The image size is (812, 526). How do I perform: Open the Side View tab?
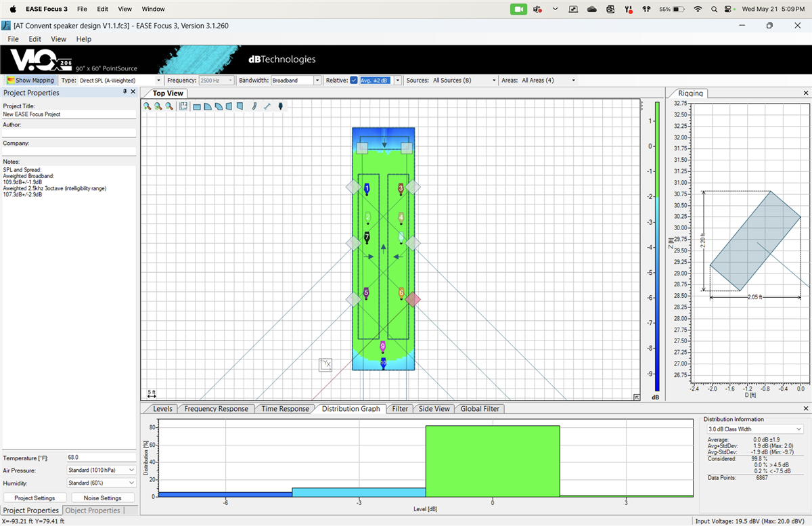[x=434, y=409]
